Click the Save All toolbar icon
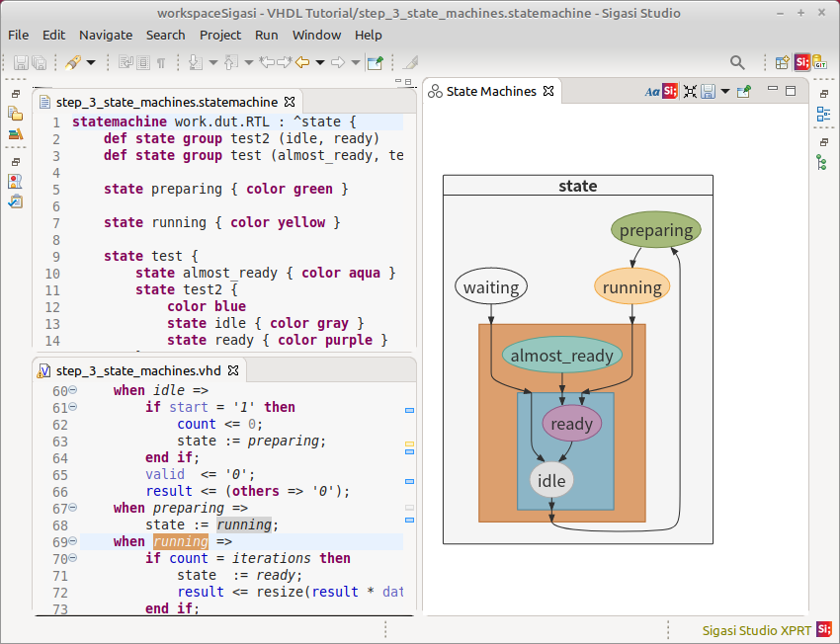 (x=40, y=62)
